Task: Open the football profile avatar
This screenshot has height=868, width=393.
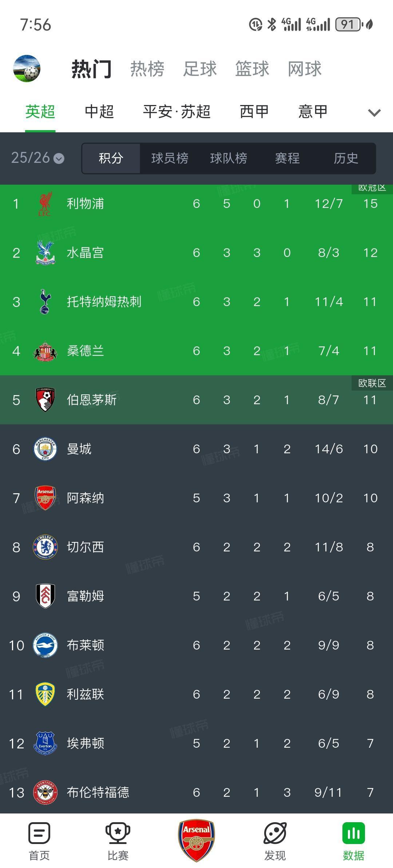Action: pos(27,68)
